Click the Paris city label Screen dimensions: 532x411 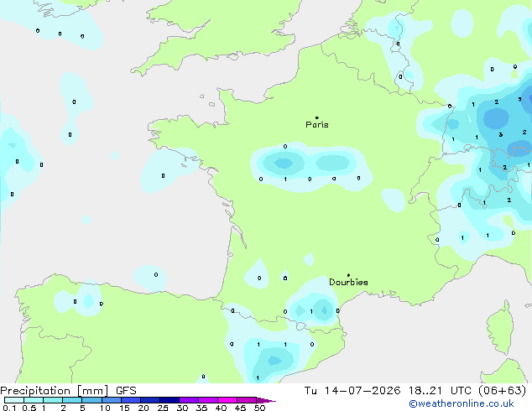coord(317,125)
